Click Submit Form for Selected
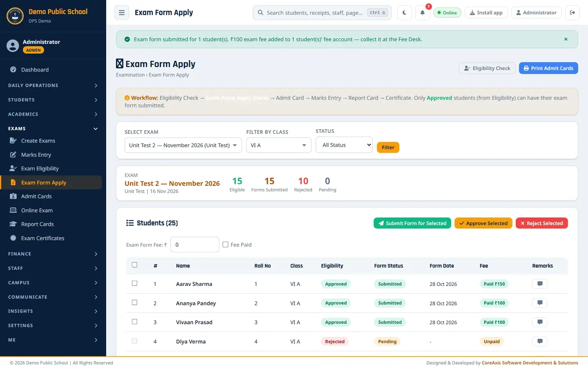Screen dimensions: 588x368 point(412,223)
